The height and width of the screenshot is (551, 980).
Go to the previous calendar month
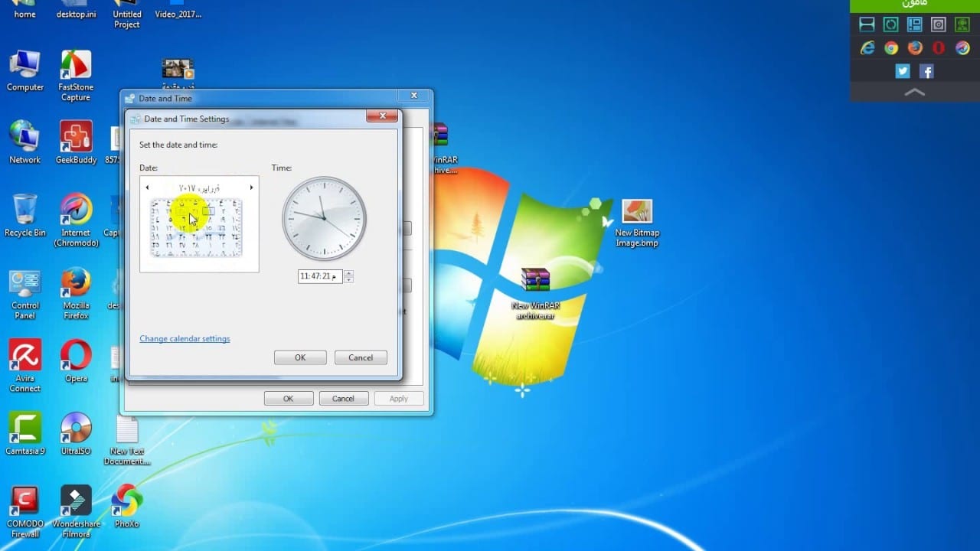(147, 187)
